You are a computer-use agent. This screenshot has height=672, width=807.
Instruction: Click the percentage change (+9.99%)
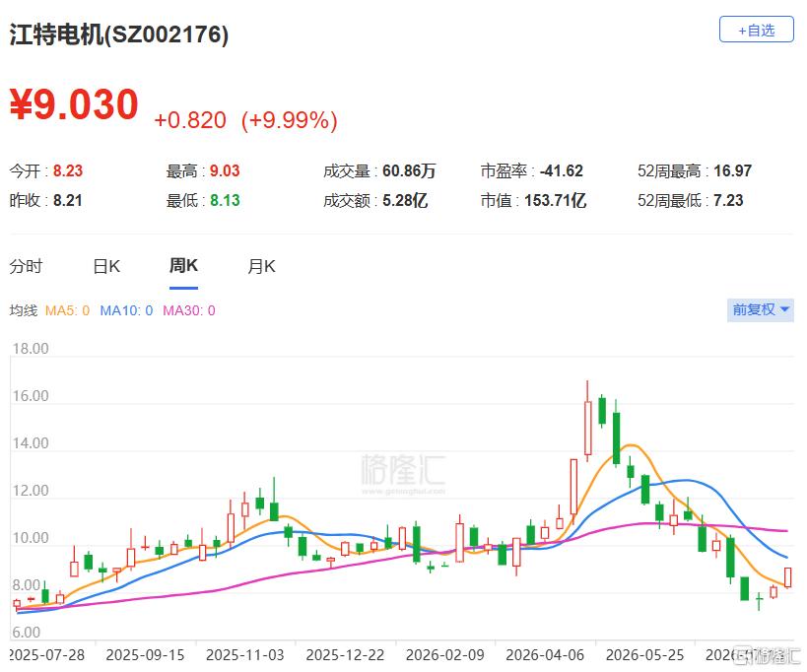click(x=290, y=120)
